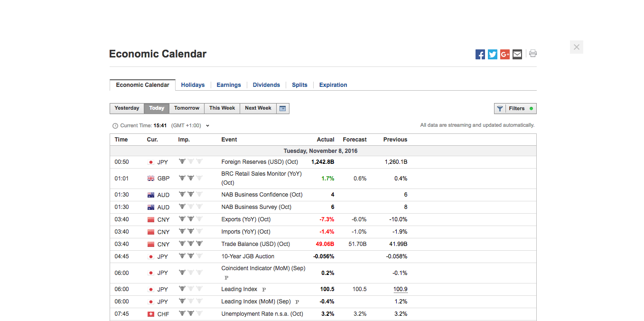The image size is (644, 321).
Task: Click the print icon
Action: [x=532, y=54]
